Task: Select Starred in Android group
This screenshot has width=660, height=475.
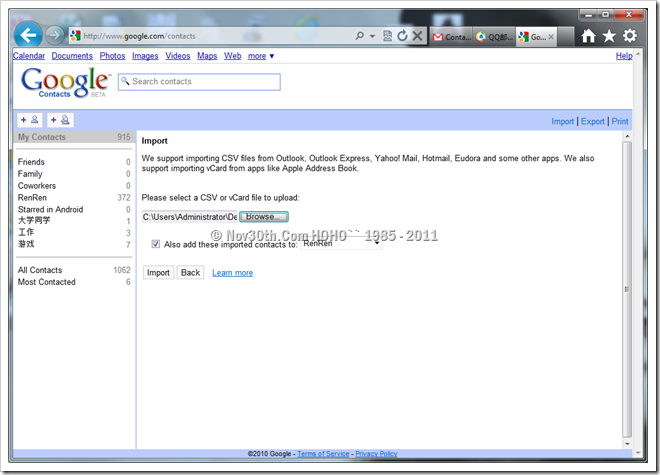Action: [74, 209]
